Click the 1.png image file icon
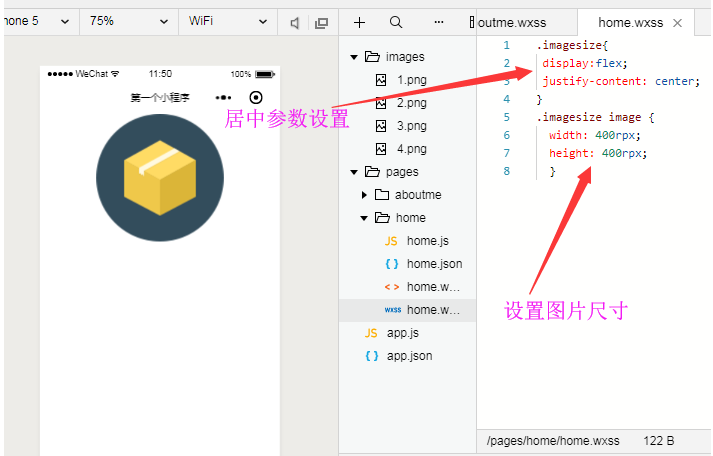This screenshot has height=456, width=713. [x=381, y=80]
